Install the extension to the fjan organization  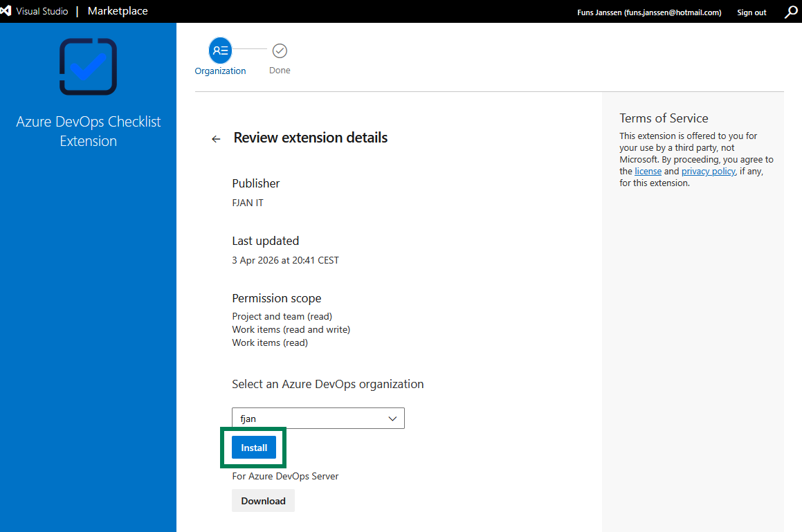click(254, 447)
